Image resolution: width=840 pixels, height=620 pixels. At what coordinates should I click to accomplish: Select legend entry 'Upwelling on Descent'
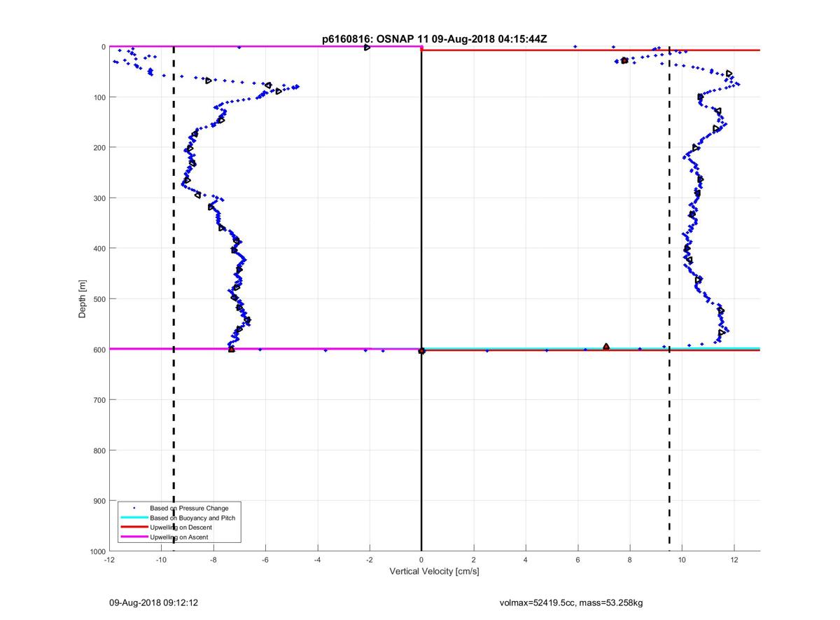(x=181, y=528)
